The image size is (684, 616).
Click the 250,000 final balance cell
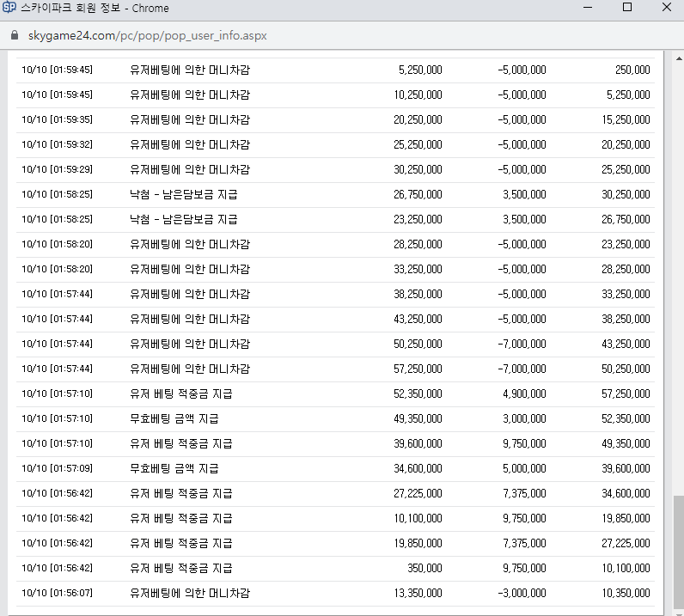click(x=632, y=70)
